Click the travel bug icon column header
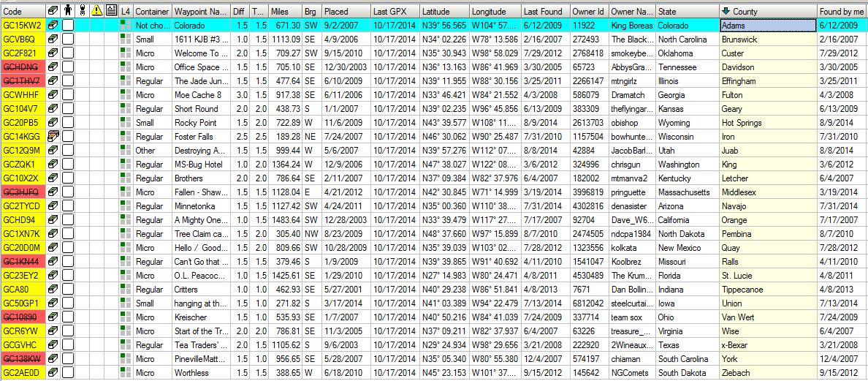 pyautogui.click(x=83, y=12)
